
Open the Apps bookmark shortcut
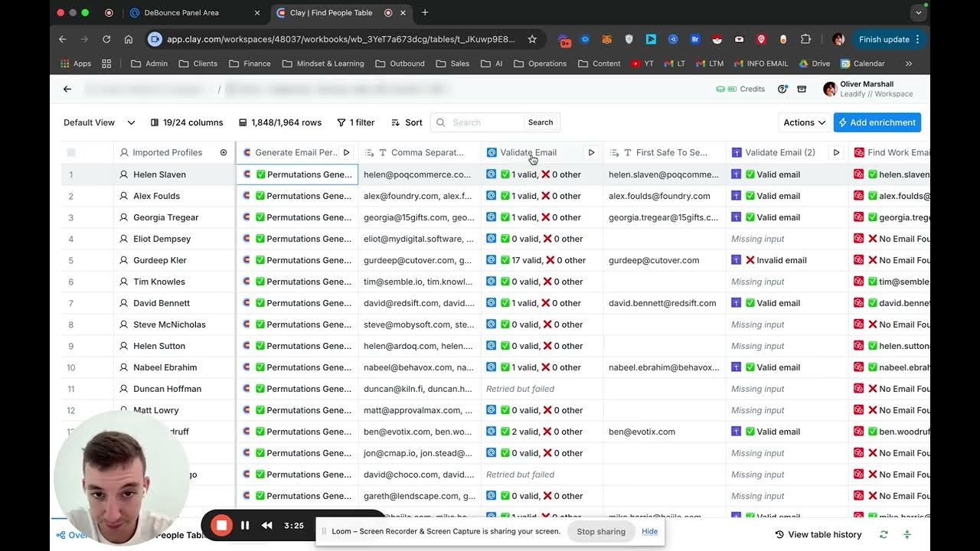(x=76, y=64)
